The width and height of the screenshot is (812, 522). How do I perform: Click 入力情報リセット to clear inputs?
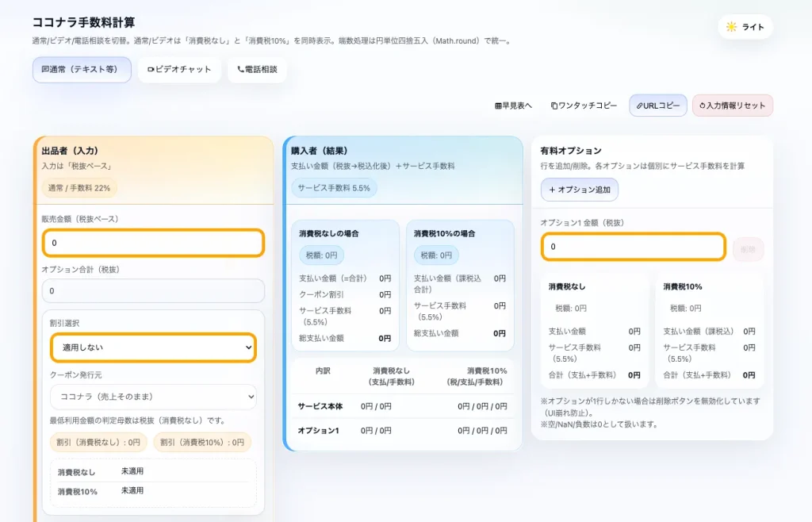coord(731,105)
